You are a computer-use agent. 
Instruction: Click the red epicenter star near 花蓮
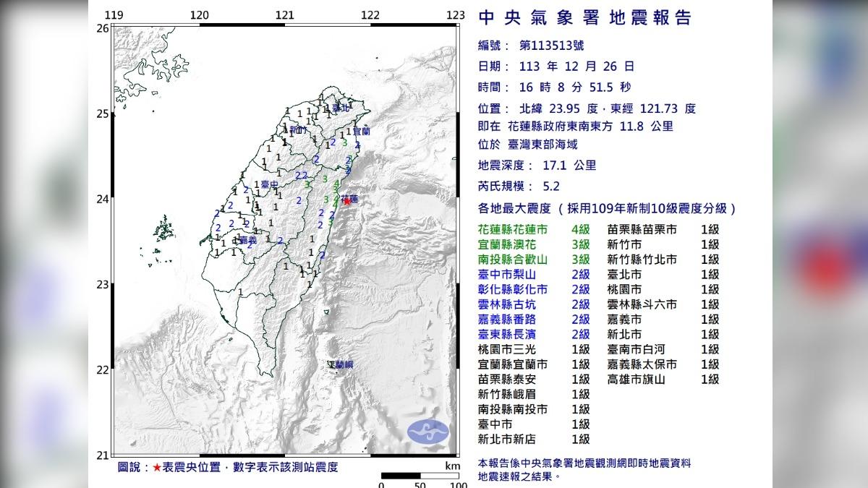coord(346,202)
